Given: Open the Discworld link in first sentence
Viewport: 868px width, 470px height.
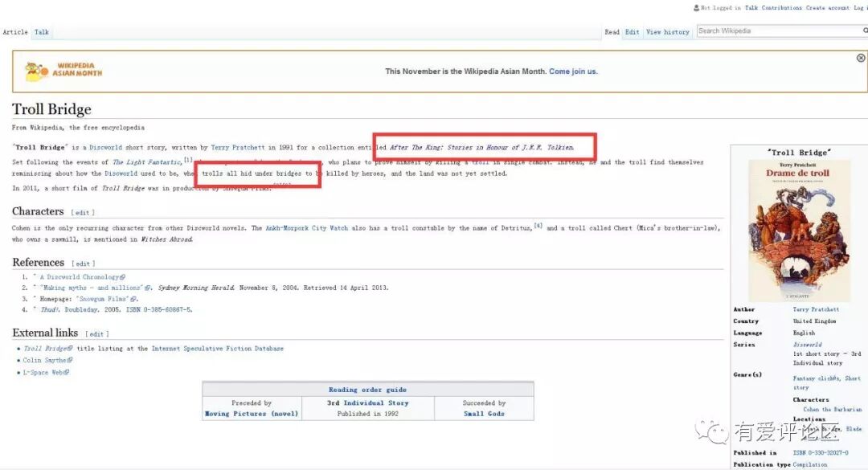Looking at the screenshot, I should [106, 147].
